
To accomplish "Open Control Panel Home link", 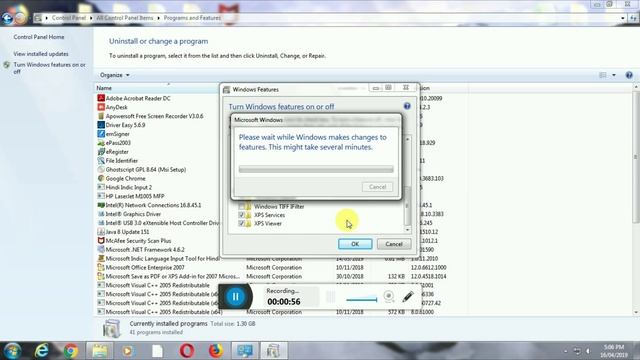I will click(39, 37).
